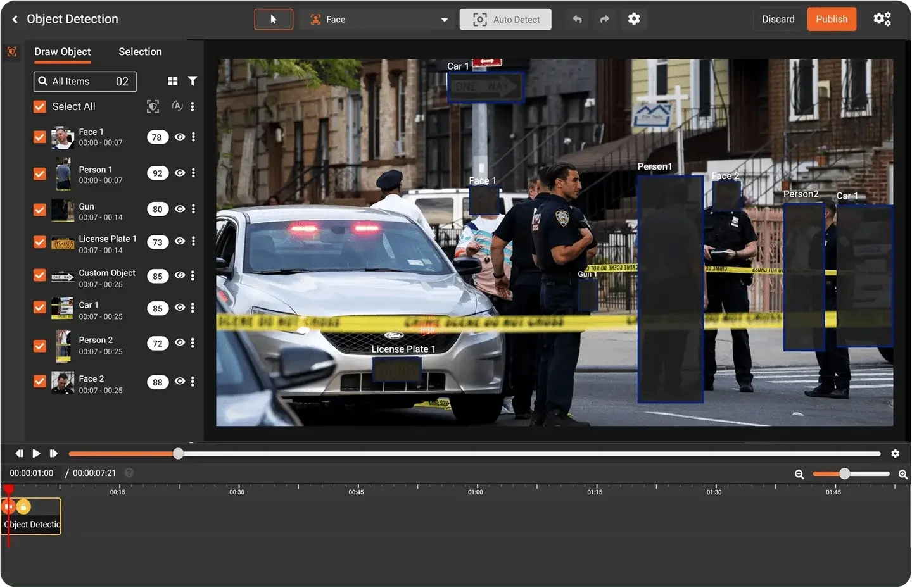The height and width of the screenshot is (588, 912).
Task: Open the Draw Object tab
Action: click(x=63, y=52)
